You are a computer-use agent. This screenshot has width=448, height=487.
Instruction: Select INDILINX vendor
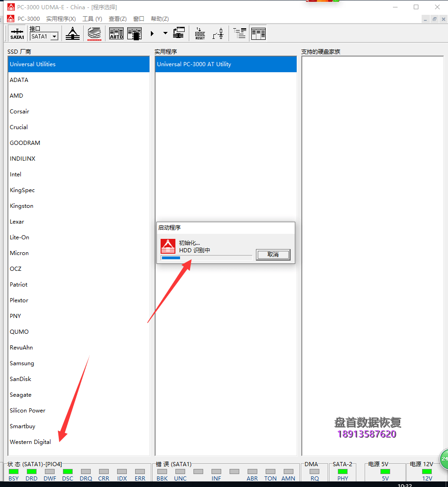coord(79,159)
